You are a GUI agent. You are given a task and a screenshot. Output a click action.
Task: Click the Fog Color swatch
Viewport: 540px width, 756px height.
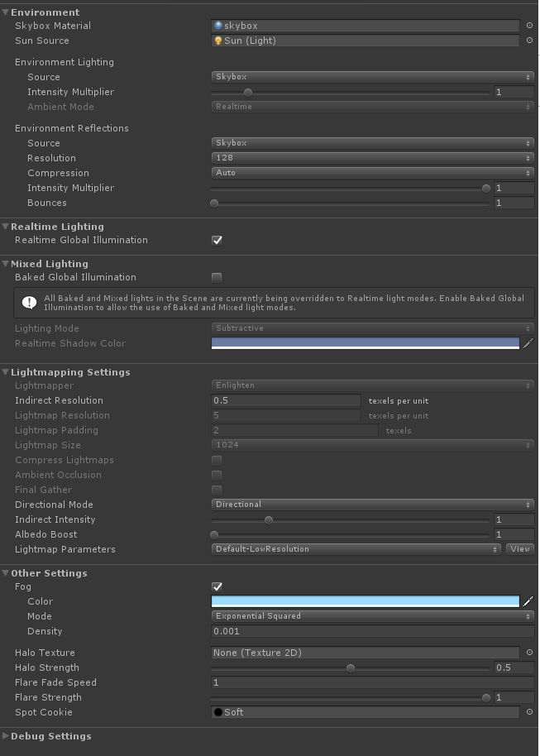pyautogui.click(x=366, y=601)
